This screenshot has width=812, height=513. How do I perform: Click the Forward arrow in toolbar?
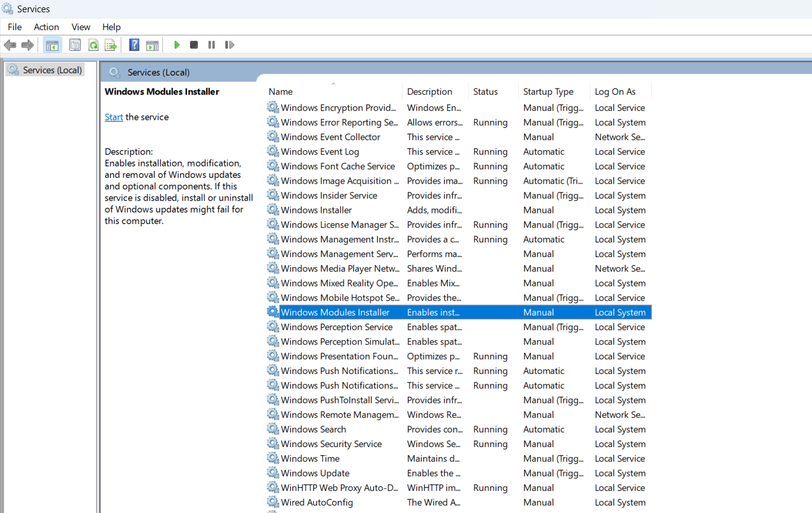coord(27,45)
